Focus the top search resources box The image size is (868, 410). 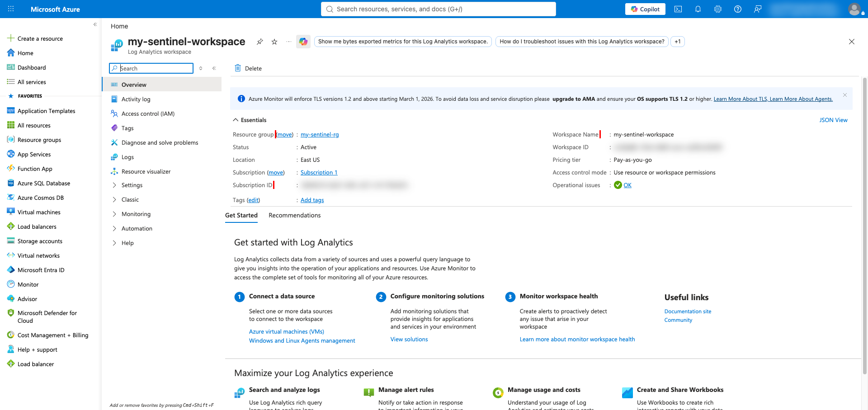pyautogui.click(x=439, y=9)
